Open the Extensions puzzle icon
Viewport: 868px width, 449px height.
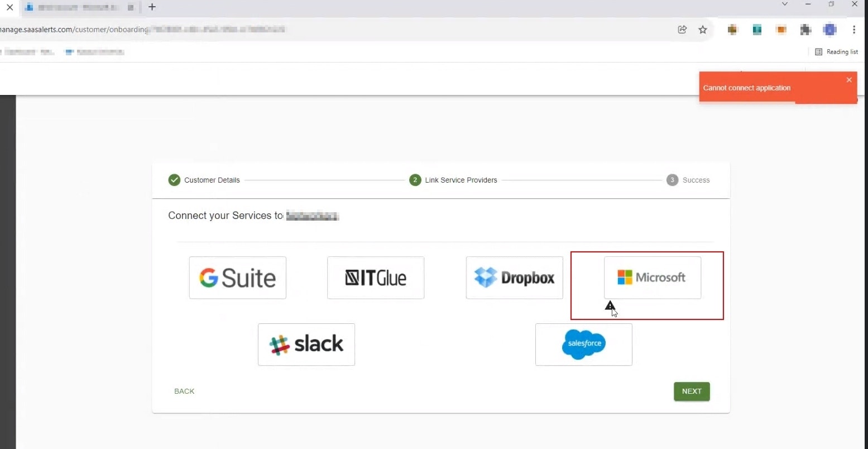click(805, 30)
